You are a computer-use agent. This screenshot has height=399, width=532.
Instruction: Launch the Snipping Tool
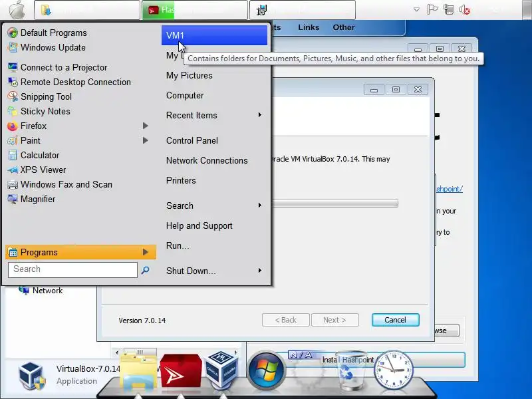click(x=46, y=96)
